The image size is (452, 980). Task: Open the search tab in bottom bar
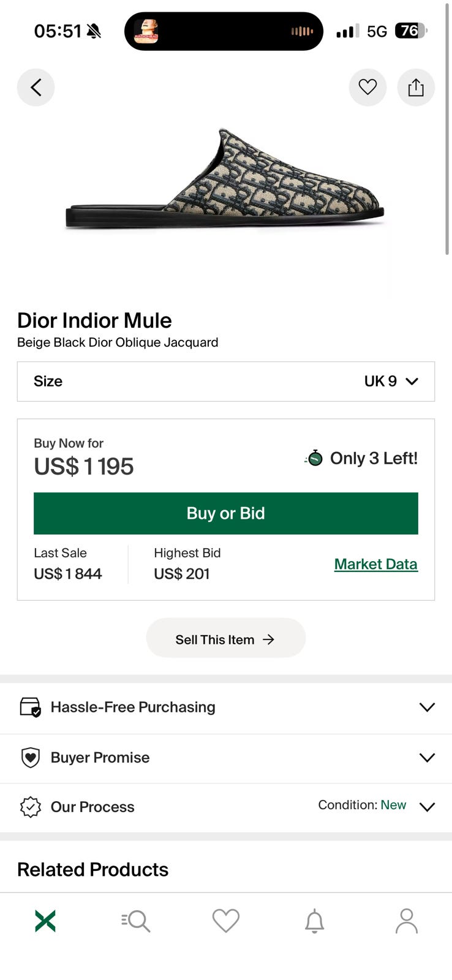(136, 921)
